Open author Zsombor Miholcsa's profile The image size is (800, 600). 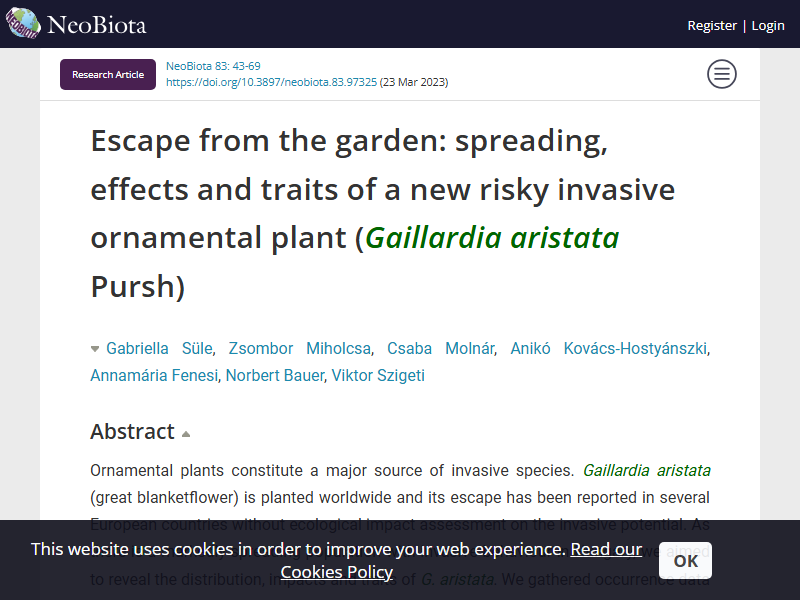[x=299, y=348]
